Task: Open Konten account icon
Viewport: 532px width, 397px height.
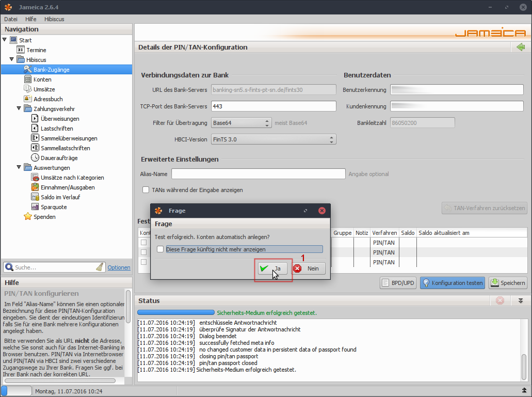Action: [27, 80]
